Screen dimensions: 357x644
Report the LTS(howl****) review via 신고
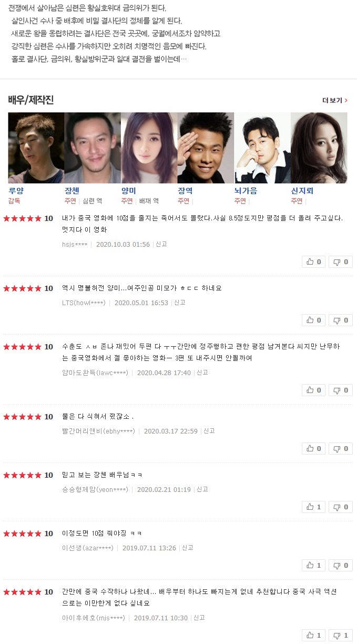coord(180,303)
